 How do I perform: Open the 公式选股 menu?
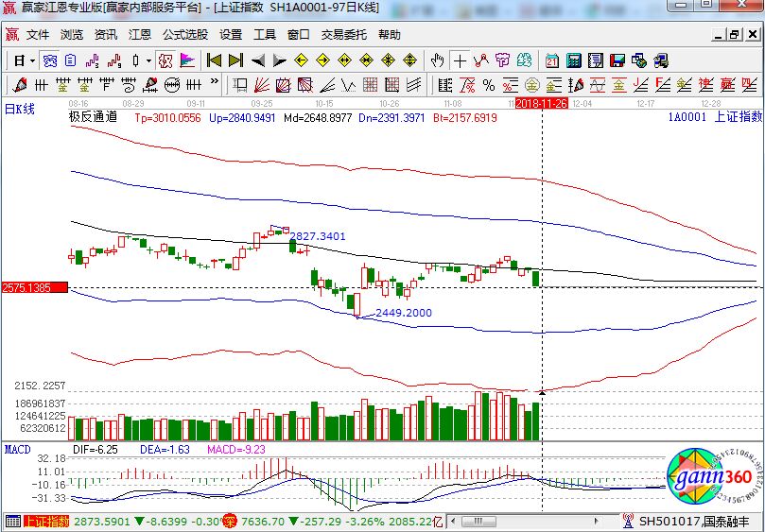(x=184, y=34)
